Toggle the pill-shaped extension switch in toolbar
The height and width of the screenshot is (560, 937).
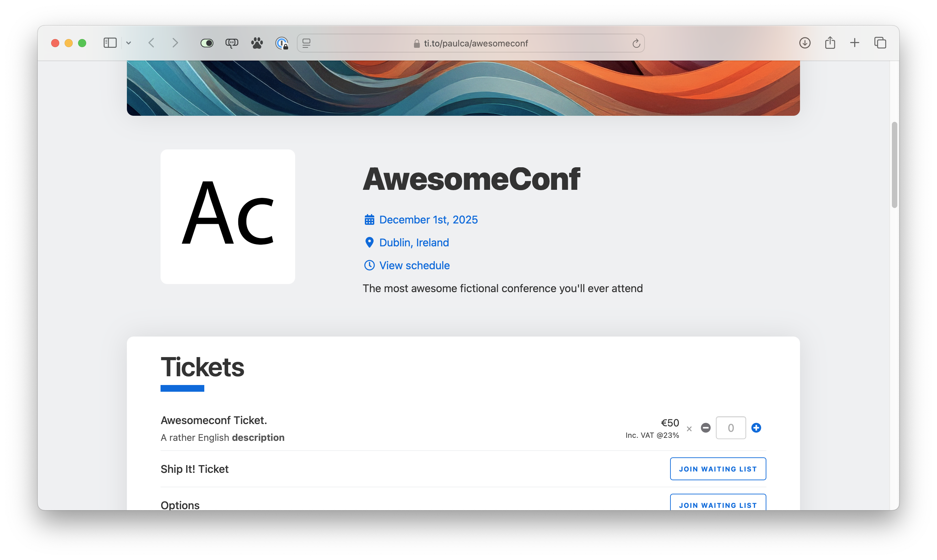[207, 43]
